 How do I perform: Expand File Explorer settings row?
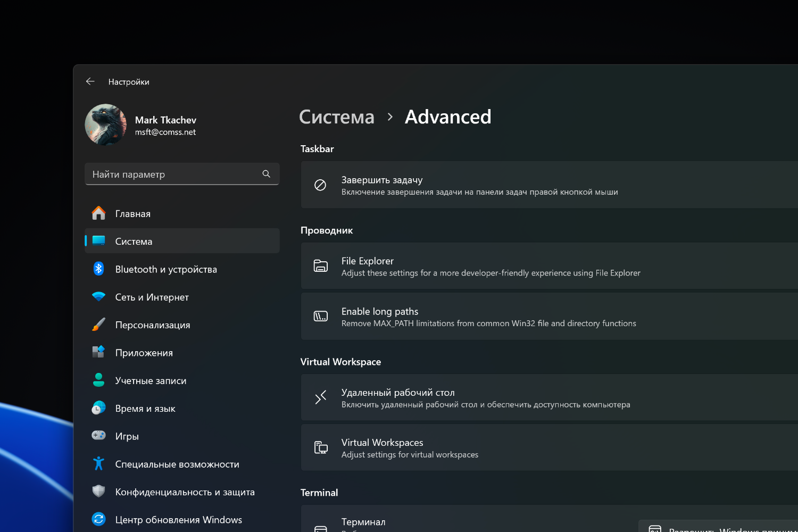tap(549, 266)
